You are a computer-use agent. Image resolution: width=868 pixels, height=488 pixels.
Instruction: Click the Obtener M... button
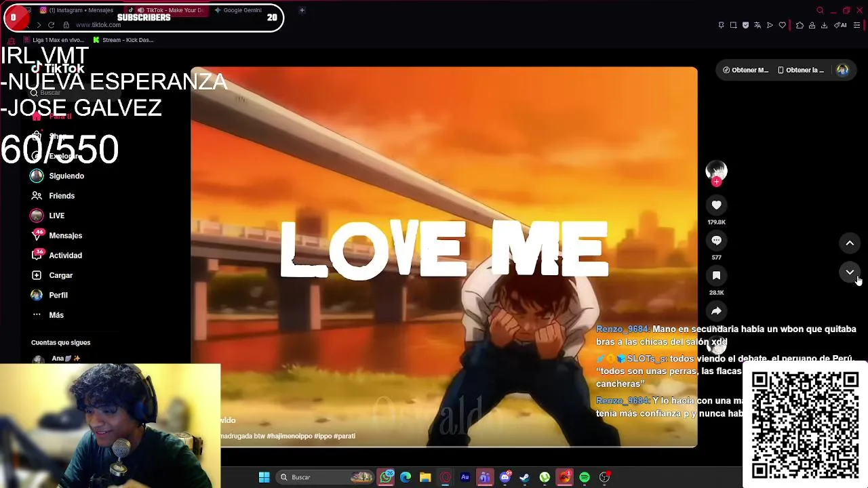(745, 70)
